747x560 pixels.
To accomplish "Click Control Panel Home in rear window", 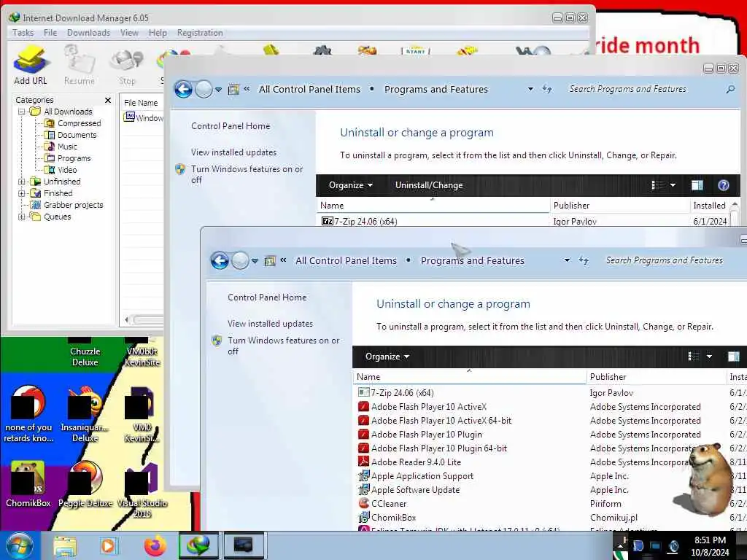I will point(231,126).
